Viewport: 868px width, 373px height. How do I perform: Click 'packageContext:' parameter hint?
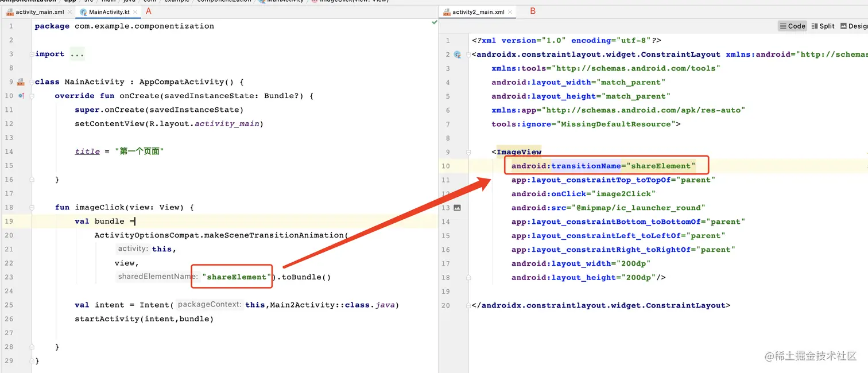tap(209, 305)
